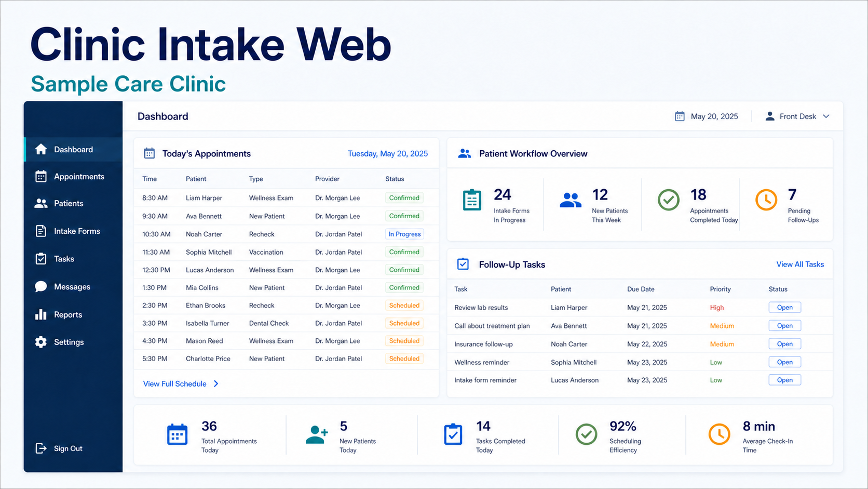Click Open button for Call about treatment plan
This screenshot has width=868, height=489.
pos(785,326)
